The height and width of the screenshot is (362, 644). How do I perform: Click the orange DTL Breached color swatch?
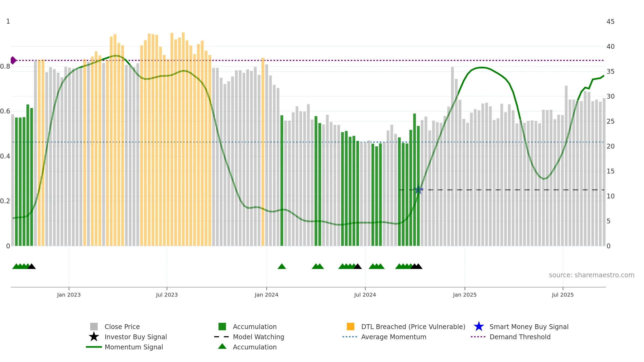(350, 326)
